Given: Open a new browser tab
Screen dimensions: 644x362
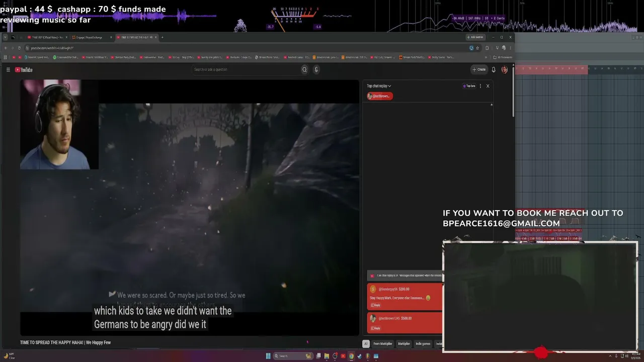Looking at the screenshot, I should point(162,37).
